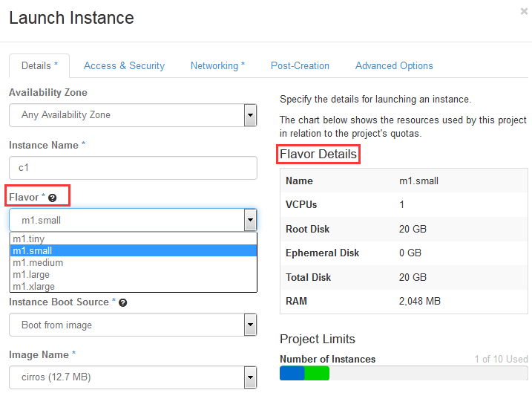
Task: Pick m1.medium in the flavor list
Action: [38, 263]
